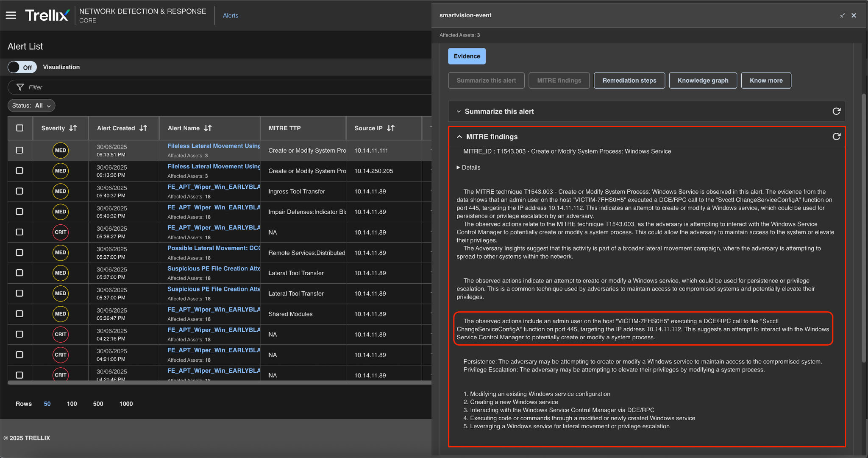Image resolution: width=868 pixels, height=458 pixels.
Task: Select the first alert row checkbox
Action: point(19,150)
